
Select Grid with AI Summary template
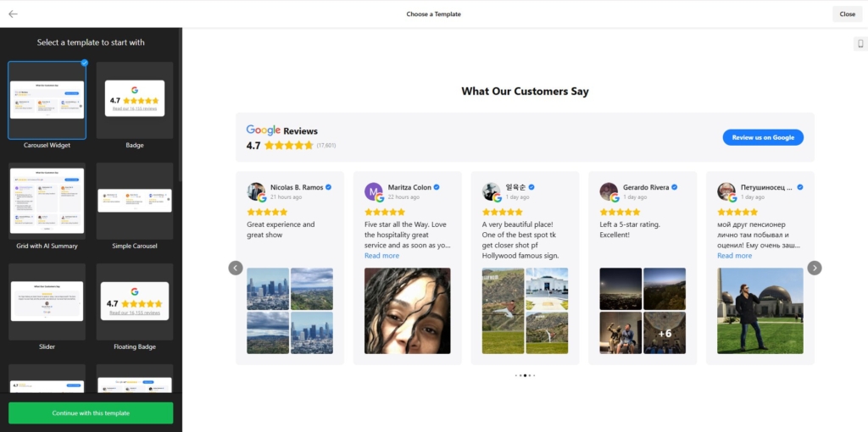47,201
